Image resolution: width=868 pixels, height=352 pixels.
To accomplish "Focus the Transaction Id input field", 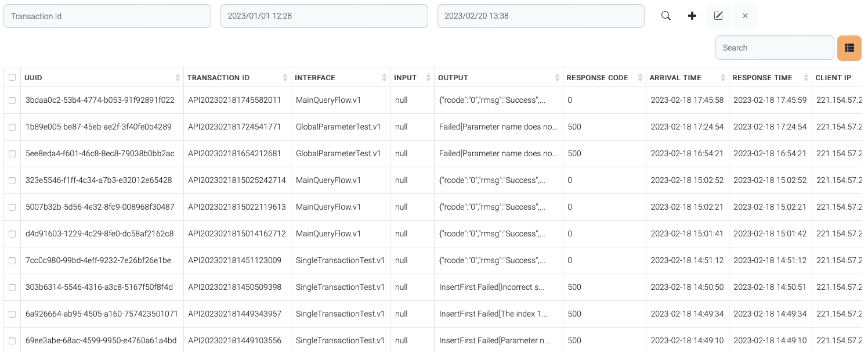I will tap(107, 16).
